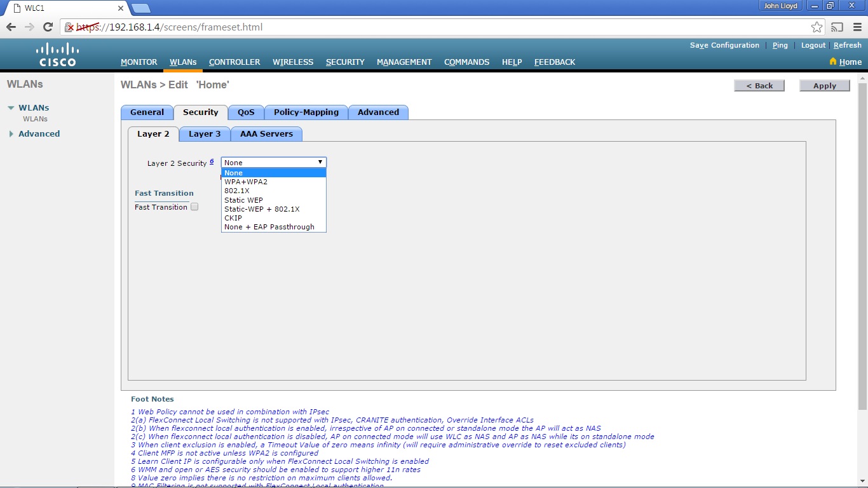Select None in security dropdown list
The image size is (868, 488).
(x=273, y=173)
